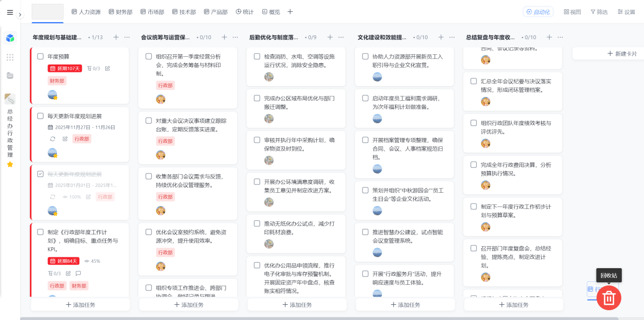Click the blue cube workspace icon
Screen dimensions: 644x320
click(x=10, y=38)
